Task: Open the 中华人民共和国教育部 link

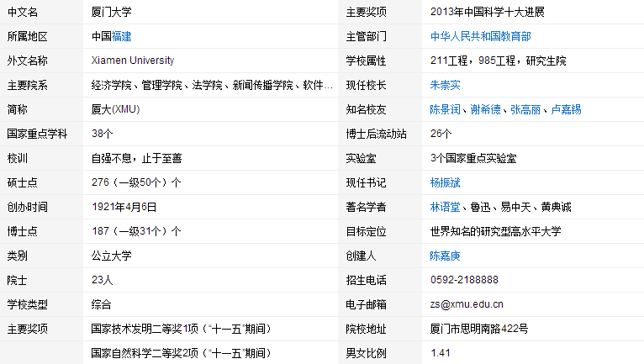Action: point(481,36)
